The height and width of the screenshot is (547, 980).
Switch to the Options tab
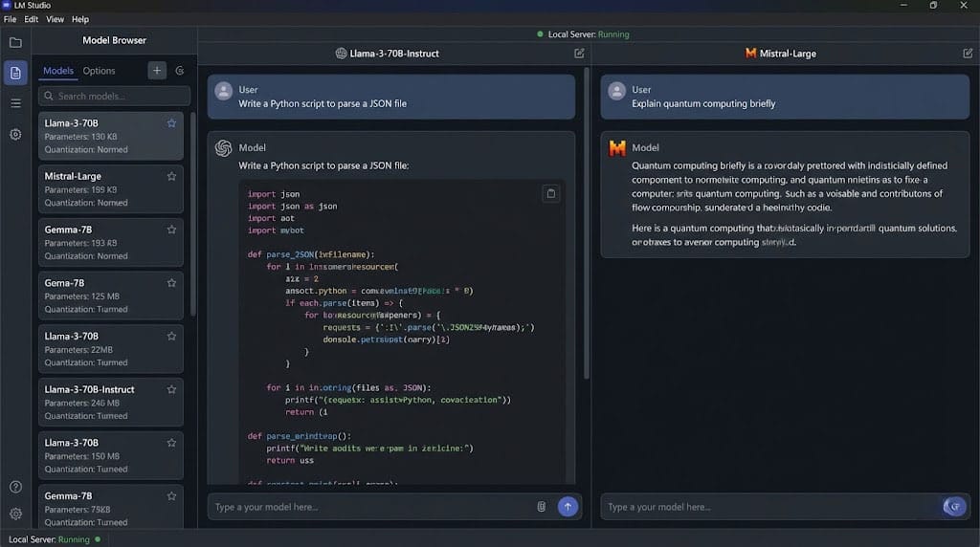(x=99, y=71)
